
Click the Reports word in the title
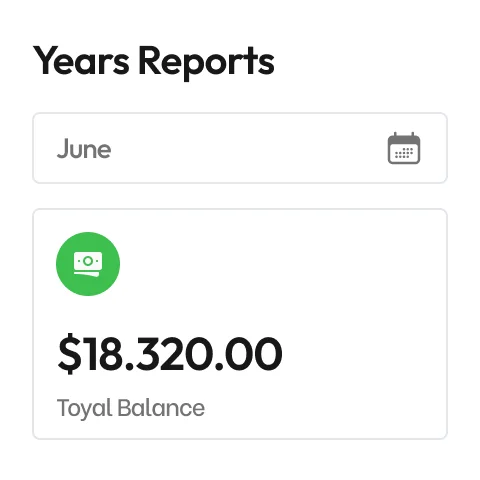click(206, 63)
